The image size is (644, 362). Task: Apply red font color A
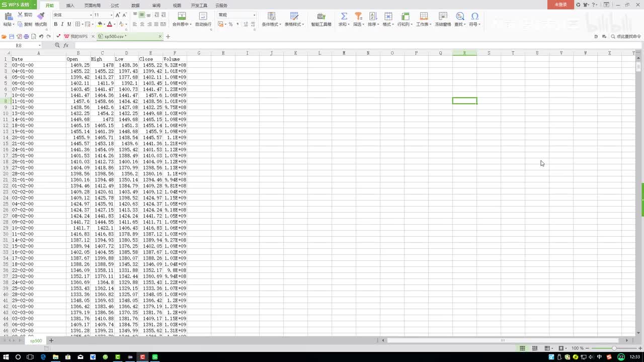pos(110,24)
